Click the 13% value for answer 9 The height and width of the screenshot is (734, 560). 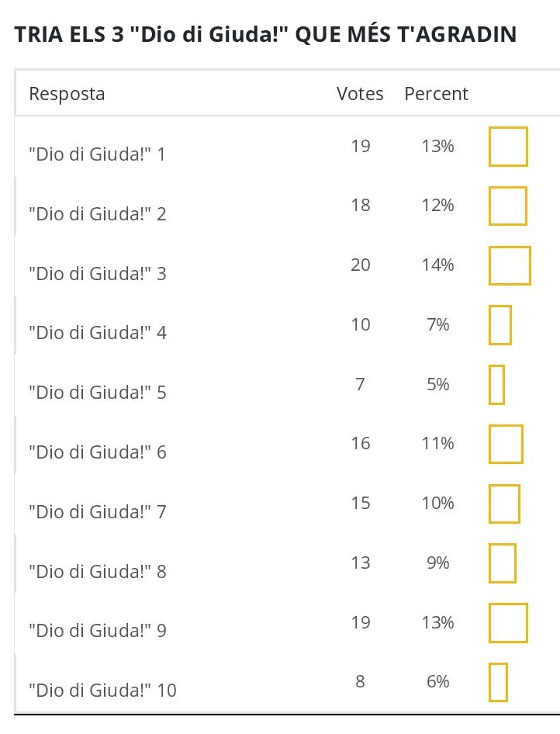point(437,623)
